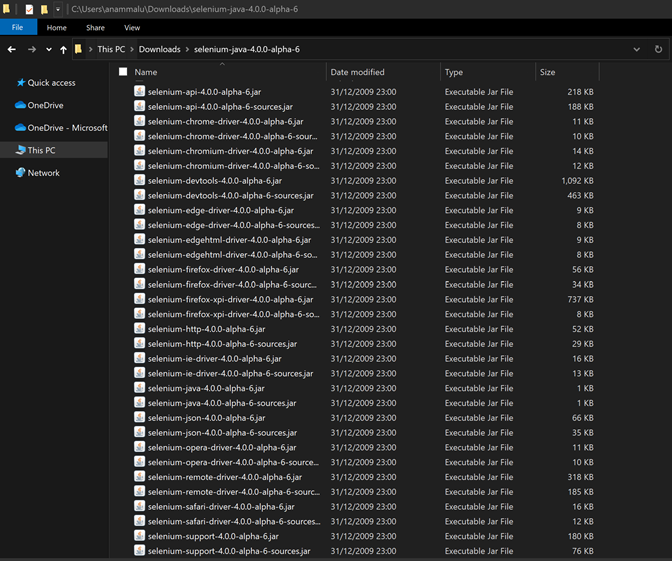This screenshot has height=561, width=672.
Task: Switch to the View ribbon tab
Action: point(132,27)
